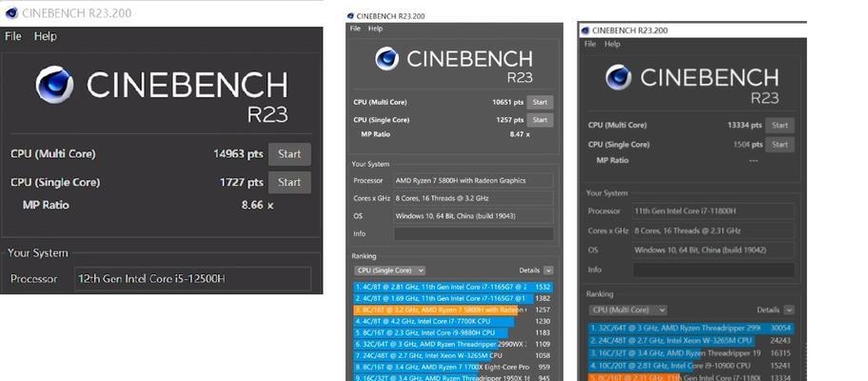Select the orange AMD Ryzen 7 5800H ranking row
The image size is (868, 381).
(453, 311)
